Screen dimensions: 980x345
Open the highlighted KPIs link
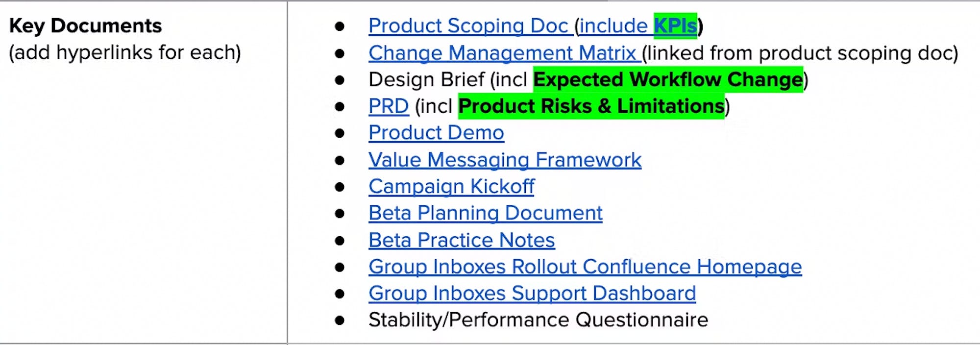coord(675,26)
